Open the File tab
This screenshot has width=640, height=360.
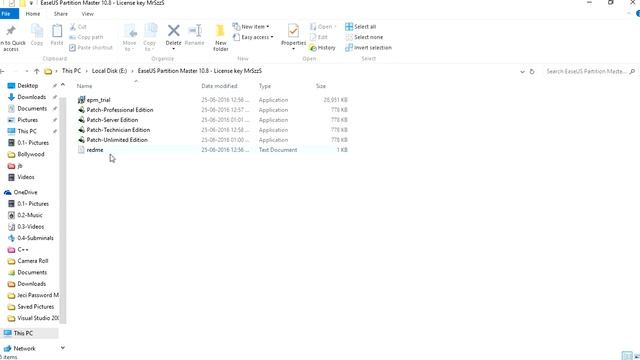click(8, 14)
